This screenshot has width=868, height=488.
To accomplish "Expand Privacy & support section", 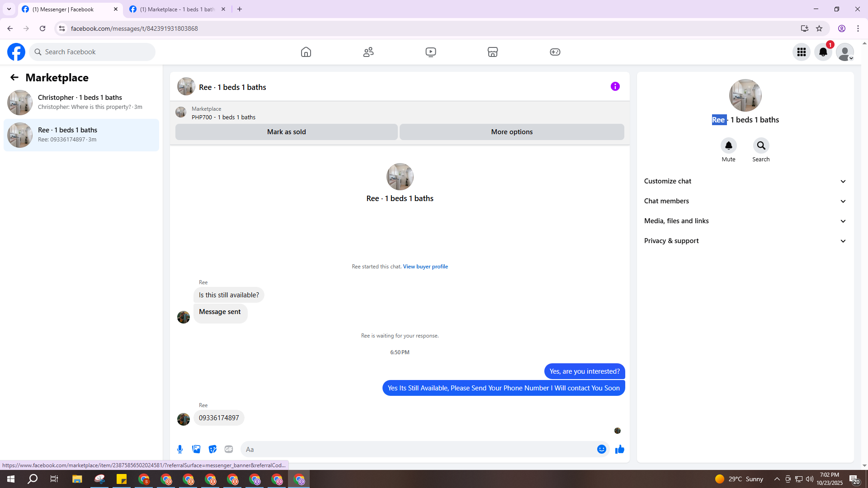I will 745,241.
